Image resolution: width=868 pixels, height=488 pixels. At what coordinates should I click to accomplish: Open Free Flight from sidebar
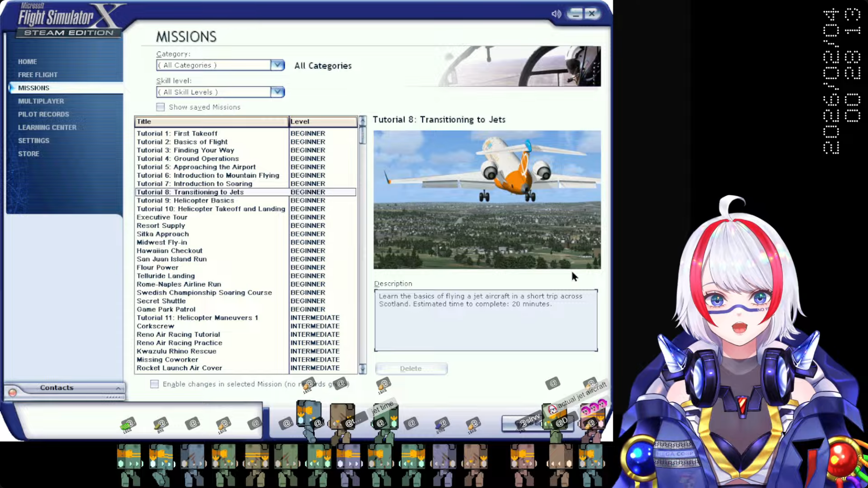(x=38, y=74)
